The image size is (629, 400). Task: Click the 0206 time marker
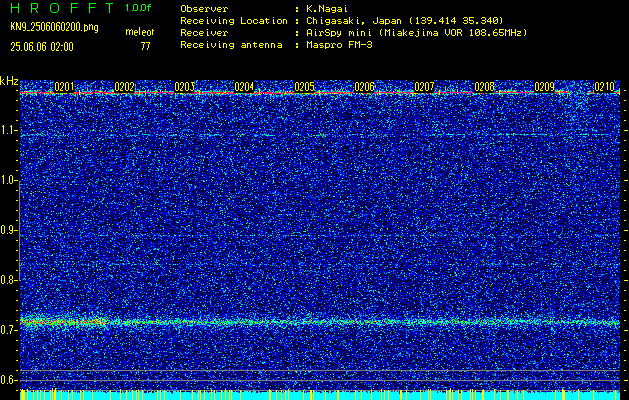click(364, 87)
